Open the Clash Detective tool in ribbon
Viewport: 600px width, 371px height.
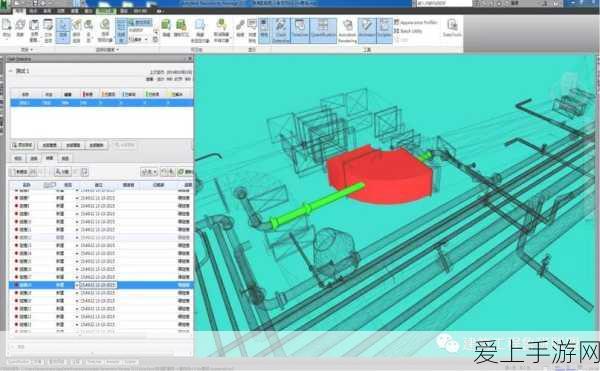[x=281, y=30]
